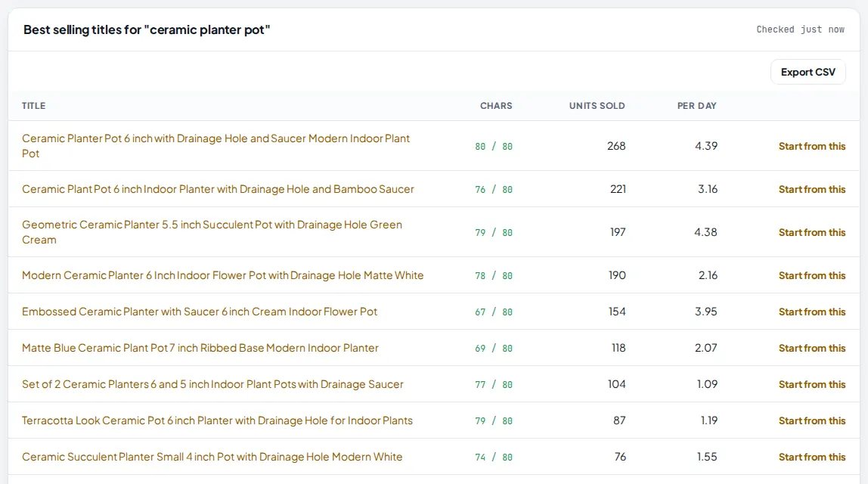Sort by the TITLE column header
Viewport: 868px width, 484px height.
point(34,106)
